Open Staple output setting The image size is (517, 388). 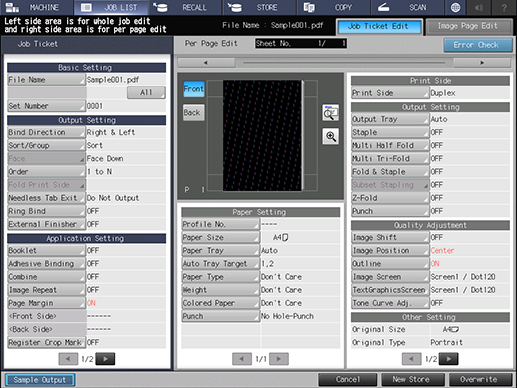click(390, 132)
